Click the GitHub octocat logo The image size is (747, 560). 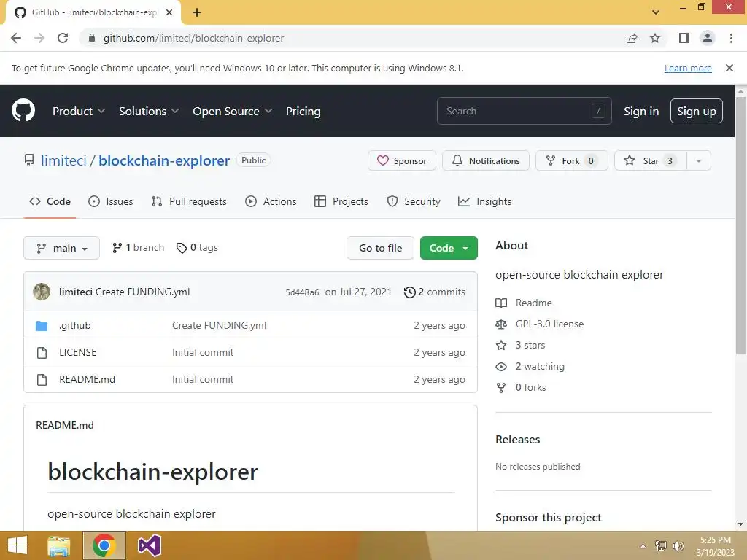click(x=23, y=111)
